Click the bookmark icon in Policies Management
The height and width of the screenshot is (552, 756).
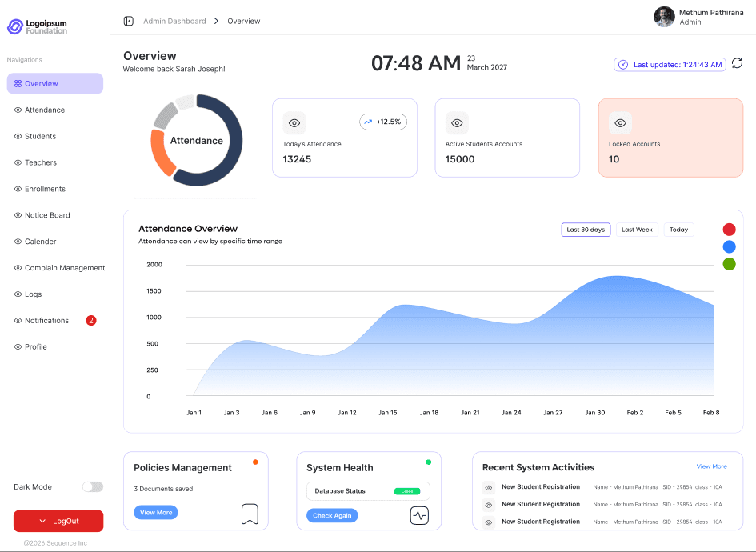pos(250,514)
